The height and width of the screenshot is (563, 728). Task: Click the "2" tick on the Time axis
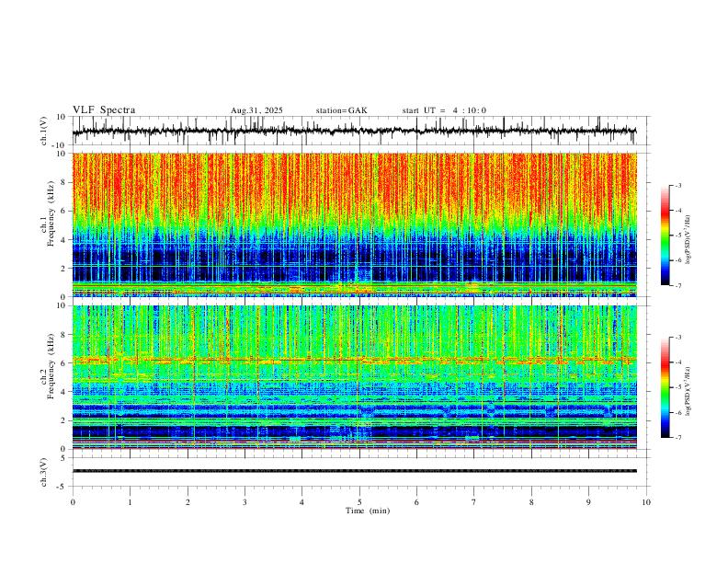point(188,502)
